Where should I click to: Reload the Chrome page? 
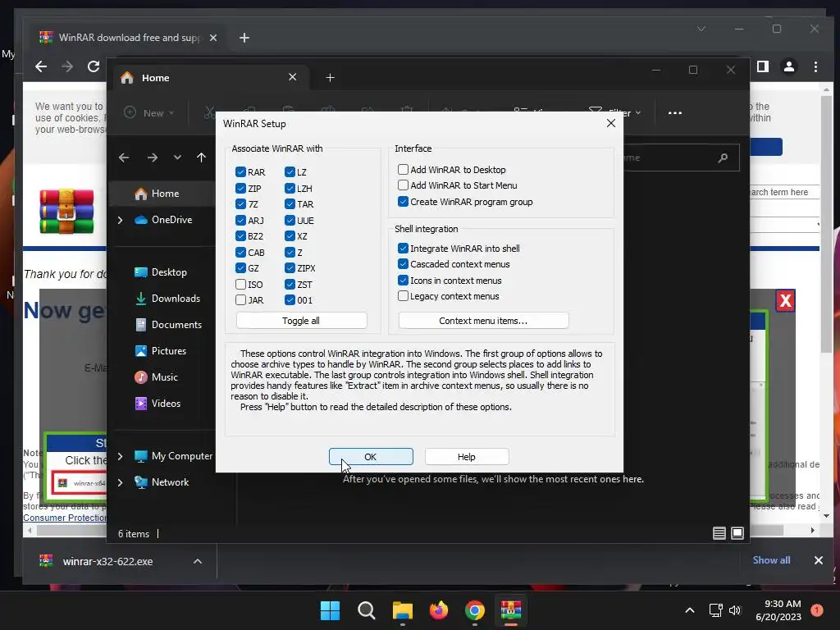tap(94, 66)
